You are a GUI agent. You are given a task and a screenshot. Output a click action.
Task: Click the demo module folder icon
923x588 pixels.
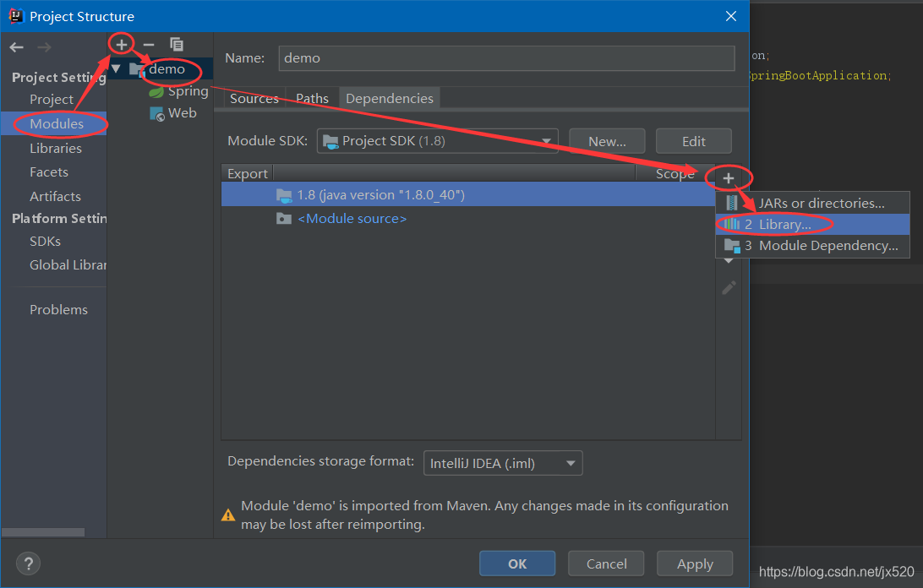(137, 69)
